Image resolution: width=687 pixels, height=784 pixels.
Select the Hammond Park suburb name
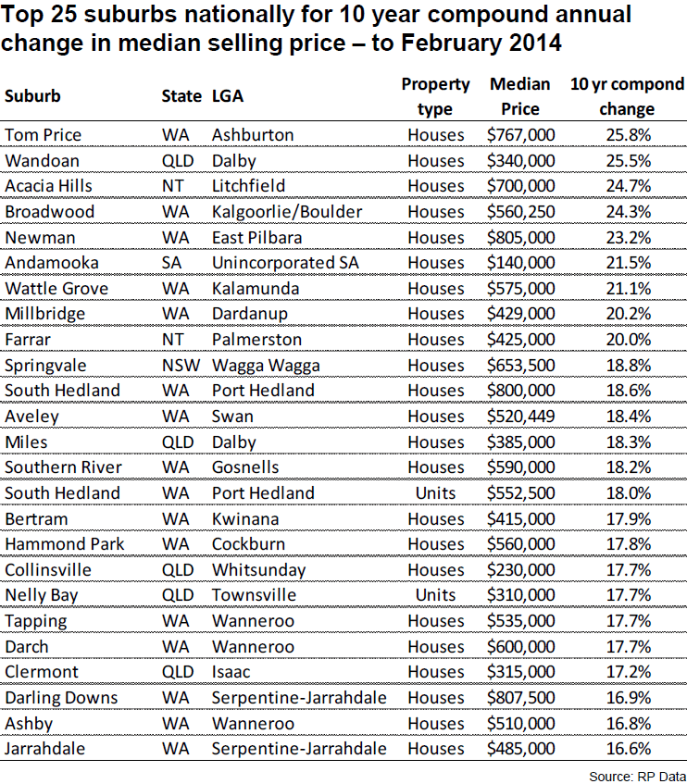pyautogui.click(x=65, y=544)
